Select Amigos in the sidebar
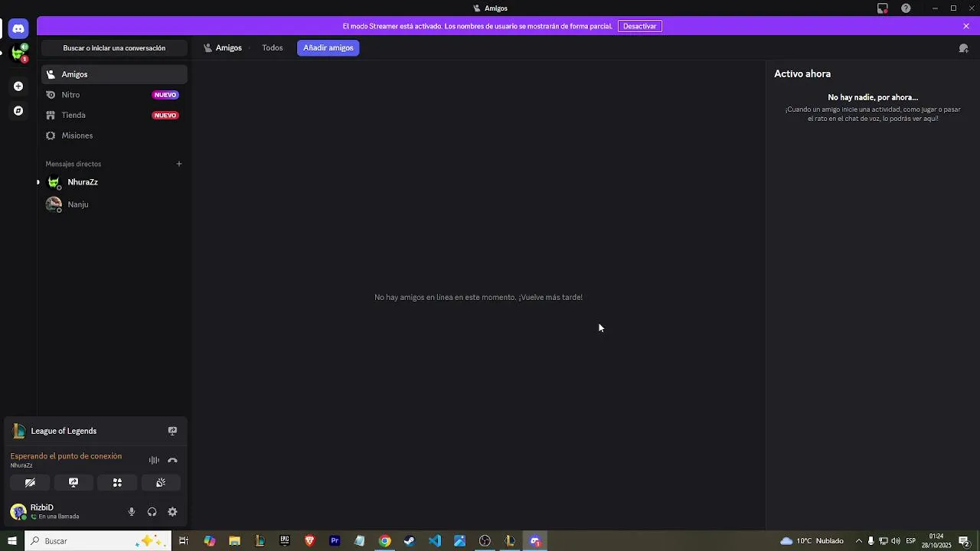This screenshot has width=980, height=551. point(114,74)
